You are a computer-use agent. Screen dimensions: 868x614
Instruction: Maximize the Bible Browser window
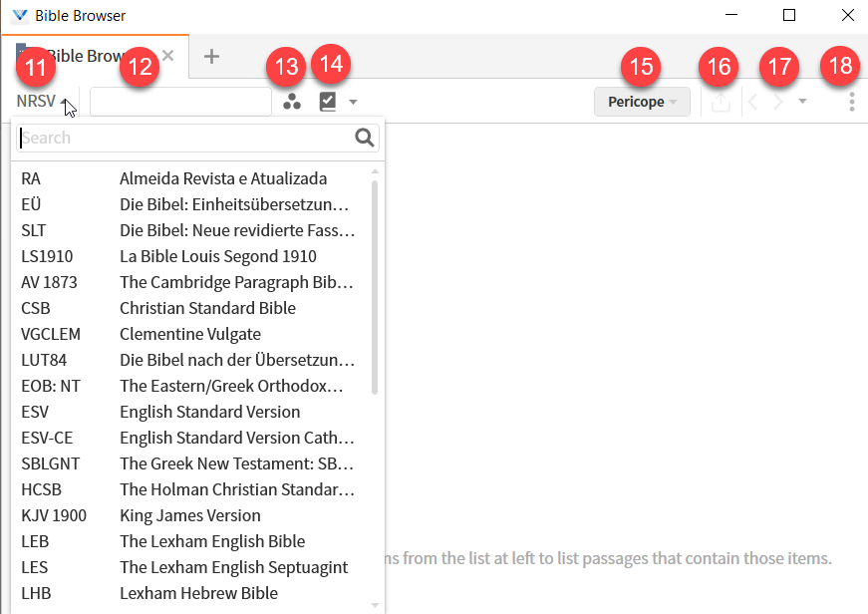click(789, 15)
